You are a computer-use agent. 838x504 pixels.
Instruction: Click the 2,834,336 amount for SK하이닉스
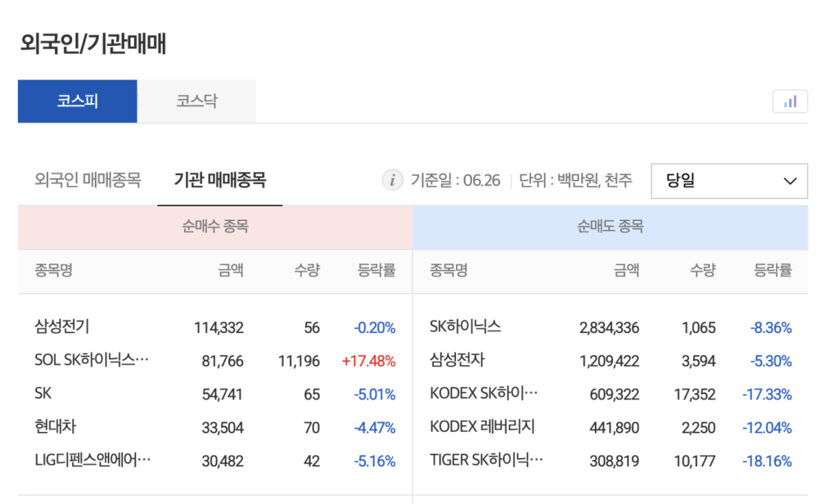tap(609, 327)
